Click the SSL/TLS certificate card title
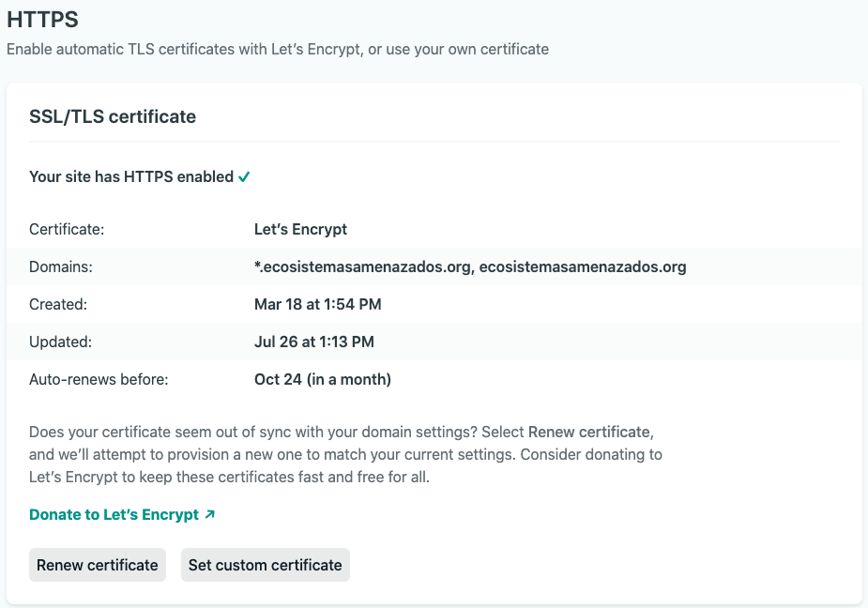The width and height of the screenshot is (868, 608). pos(113,116)
